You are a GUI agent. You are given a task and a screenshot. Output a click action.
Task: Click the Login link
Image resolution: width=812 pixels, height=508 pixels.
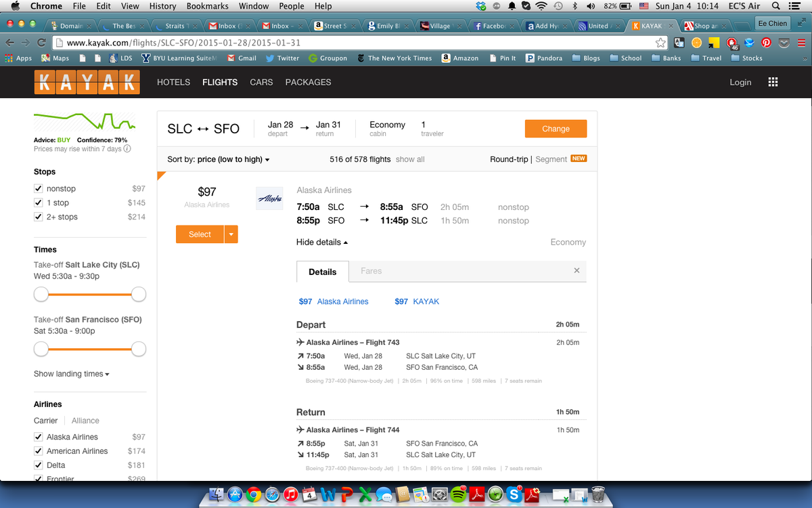click(740, 82)
